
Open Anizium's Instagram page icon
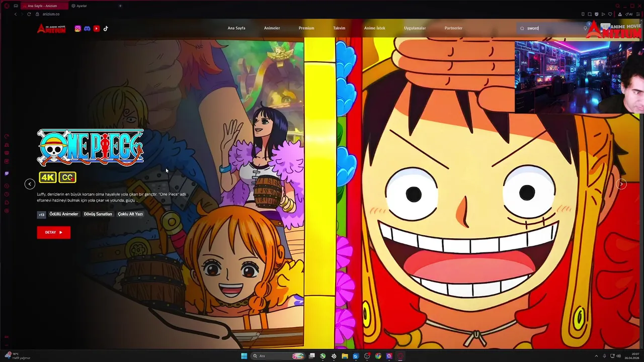pos(77,29)
